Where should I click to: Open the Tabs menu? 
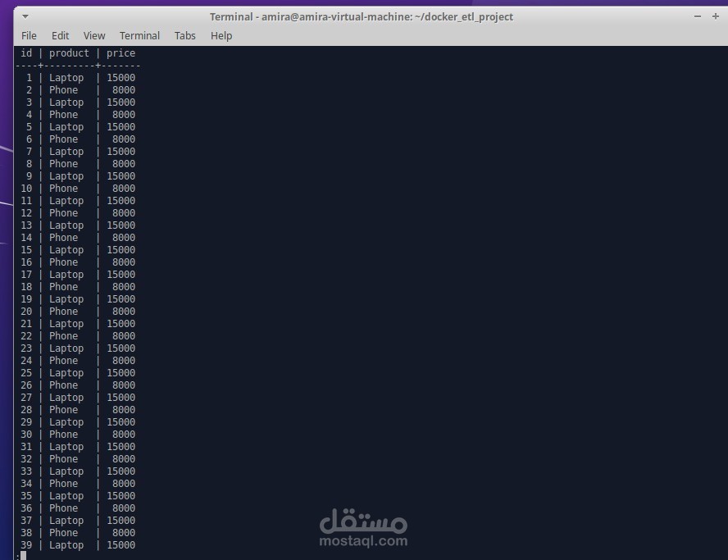tap(184, 35)
